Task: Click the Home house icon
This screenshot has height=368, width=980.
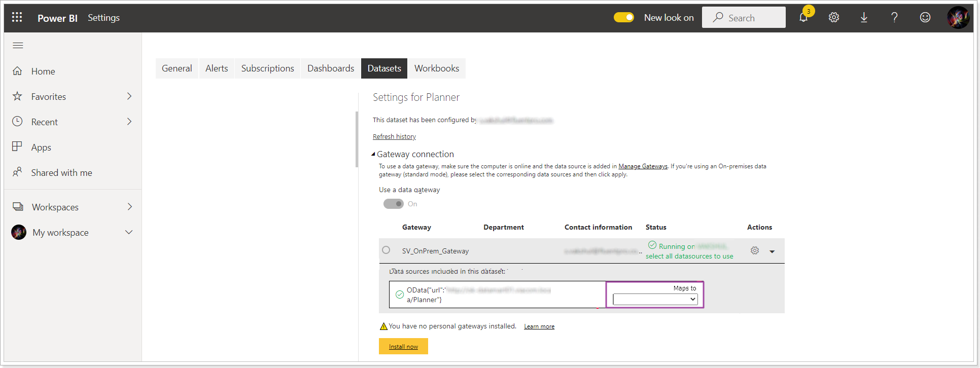Action: point(17,71)
